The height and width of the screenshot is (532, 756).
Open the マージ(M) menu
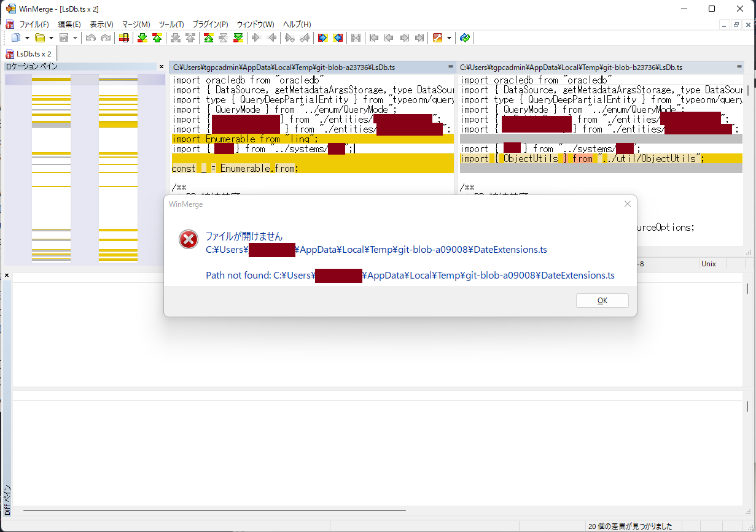(x=136, y=24)
